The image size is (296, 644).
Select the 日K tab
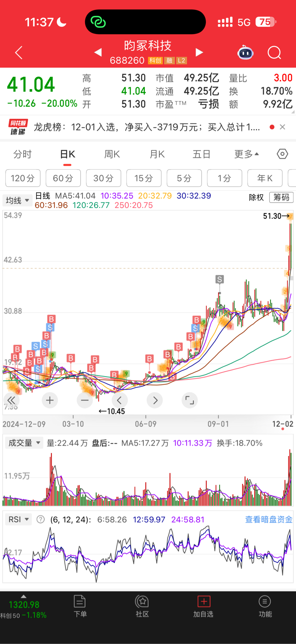pyautogui.click(x=67, y=154)
